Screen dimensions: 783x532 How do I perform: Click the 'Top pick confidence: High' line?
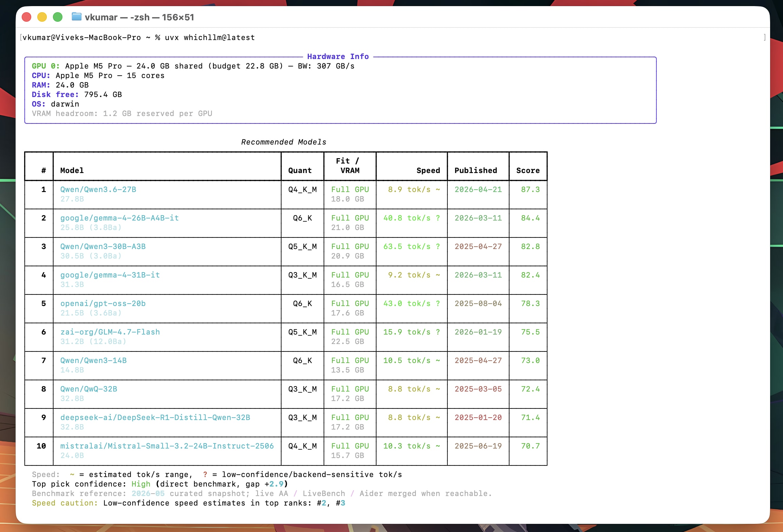click(x=160, y=484)
